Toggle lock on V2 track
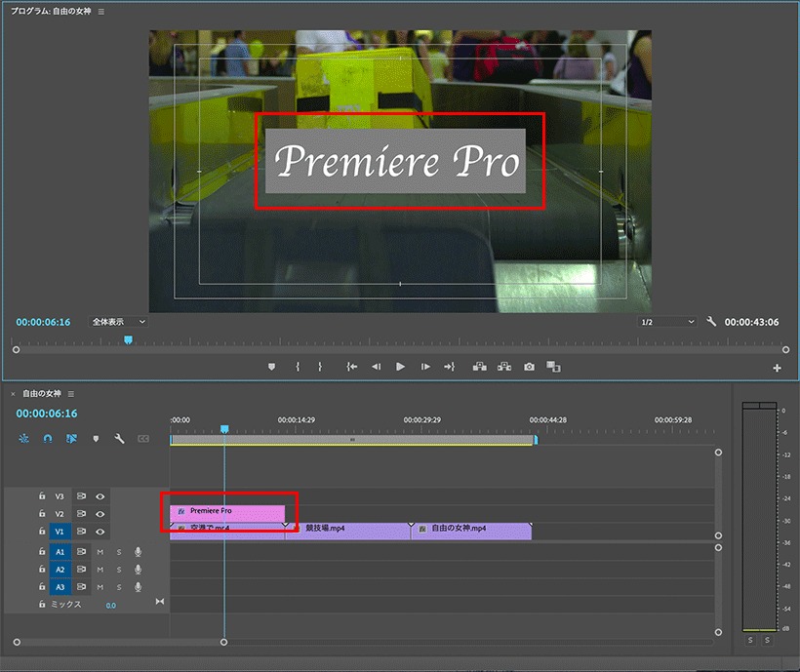 click(42, 513)
